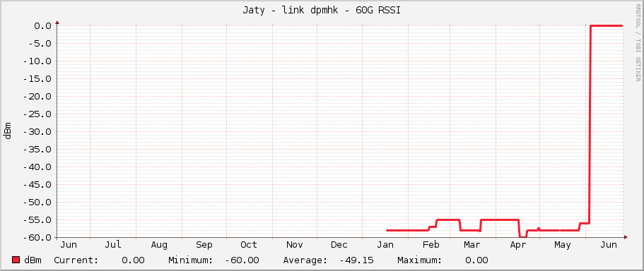
Task: Click the '-40.0' y-axis tick label
Action: coord(37,167)
